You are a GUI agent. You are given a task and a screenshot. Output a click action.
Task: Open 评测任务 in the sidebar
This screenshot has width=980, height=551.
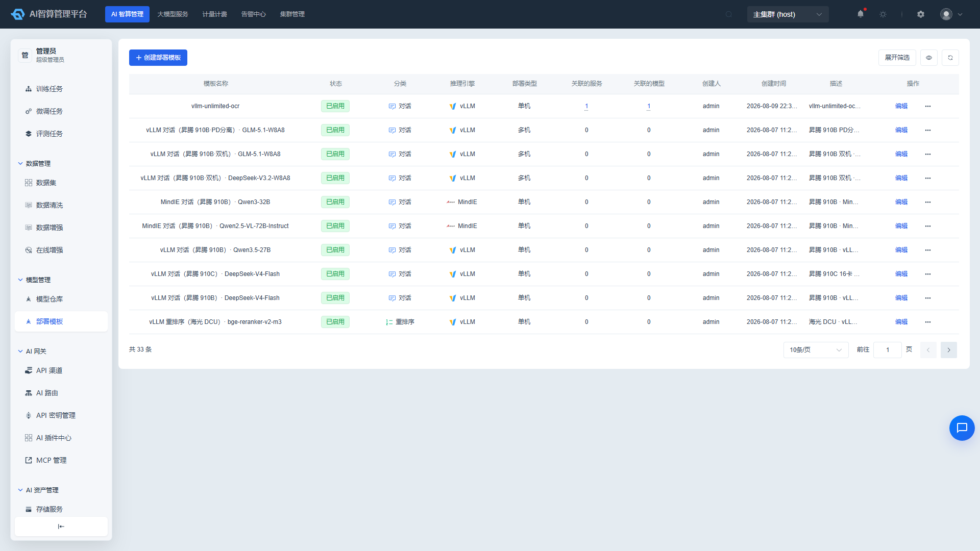[x=61, y=134]
